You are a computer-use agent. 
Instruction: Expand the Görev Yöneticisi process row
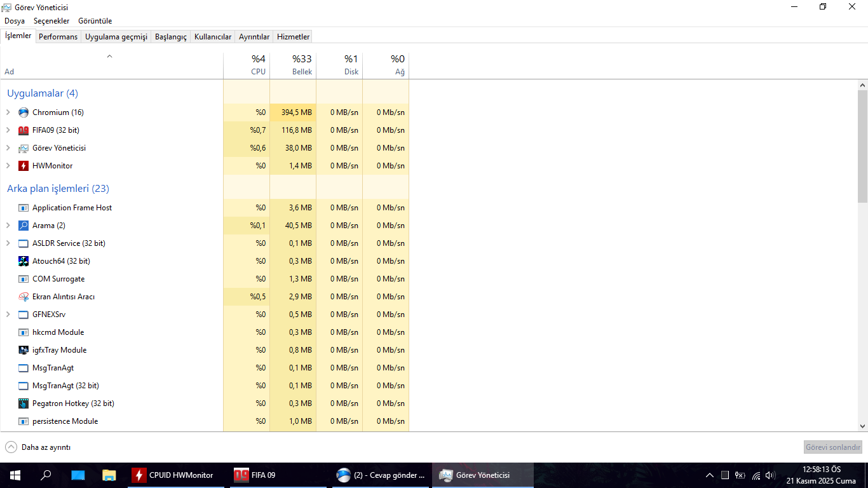[8, 148]
